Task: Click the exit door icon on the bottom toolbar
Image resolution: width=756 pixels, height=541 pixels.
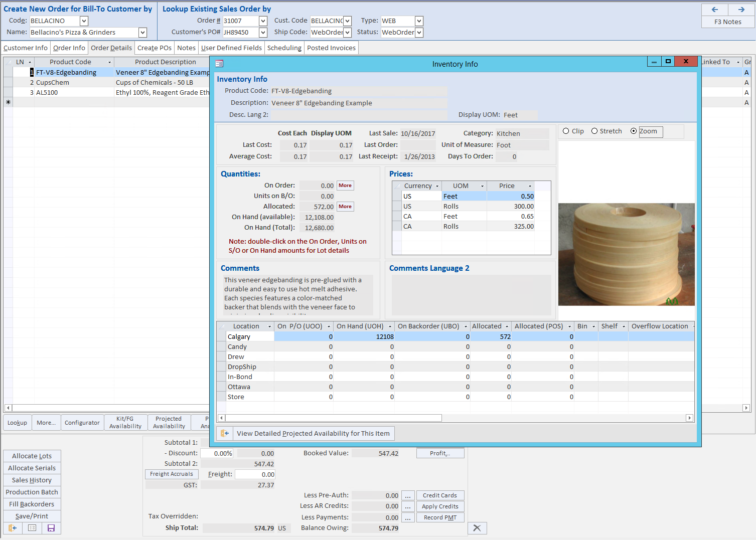Action: pos(12,528)
